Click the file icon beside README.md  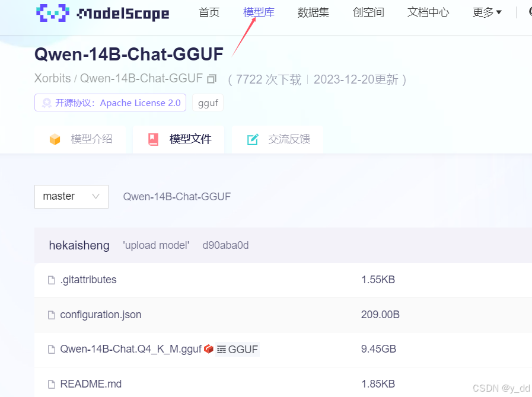click(52, 384)
